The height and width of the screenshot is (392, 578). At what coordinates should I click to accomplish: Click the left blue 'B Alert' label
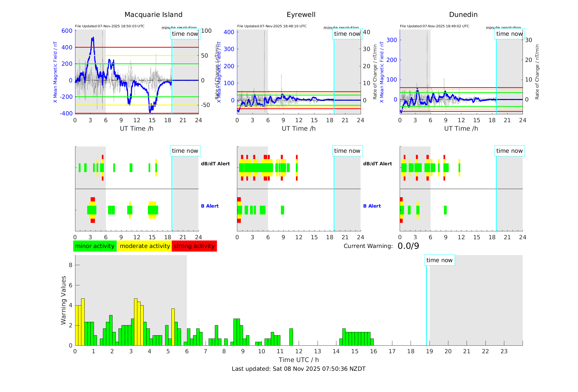point(210,206)
